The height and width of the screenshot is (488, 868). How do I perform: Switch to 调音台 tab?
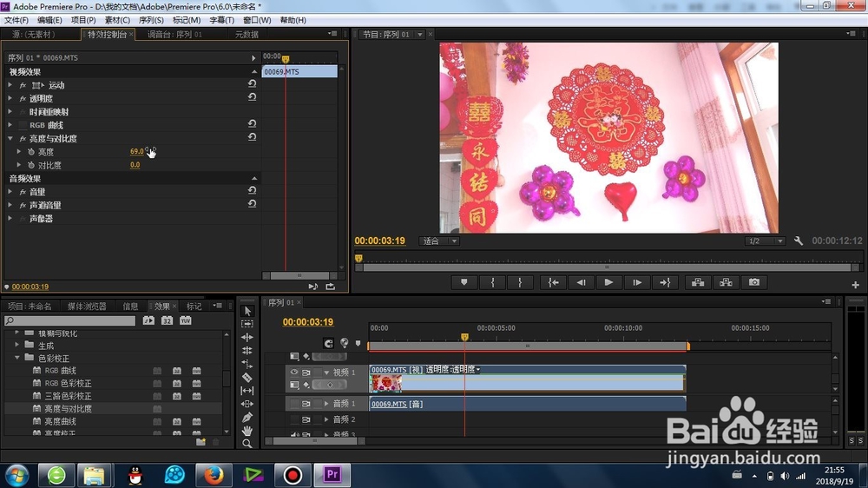point(174,35)
